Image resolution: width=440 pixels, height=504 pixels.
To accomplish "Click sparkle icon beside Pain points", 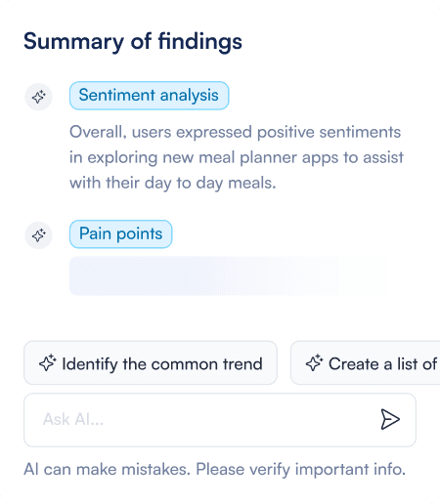I will click(38, 235).
